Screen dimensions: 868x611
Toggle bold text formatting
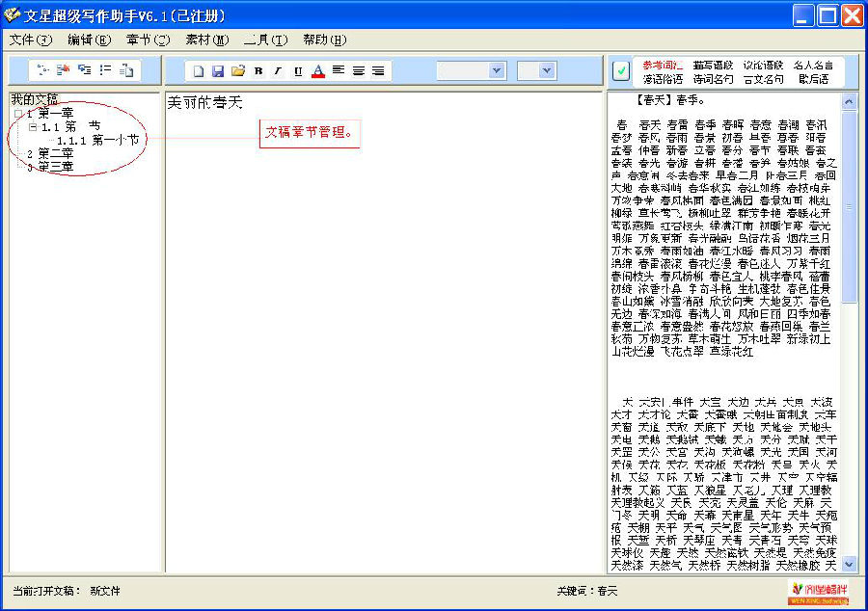pos(258,70)
